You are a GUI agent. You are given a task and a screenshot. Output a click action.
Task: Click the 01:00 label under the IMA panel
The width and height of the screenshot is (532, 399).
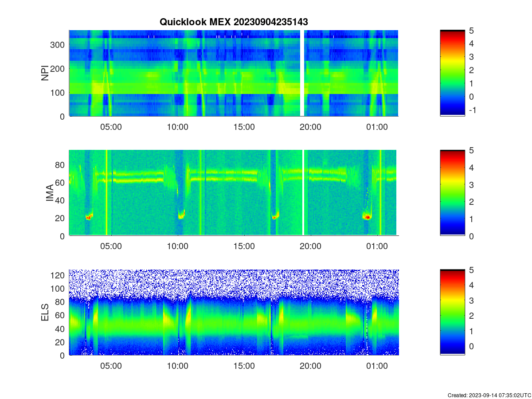(377, 246)
